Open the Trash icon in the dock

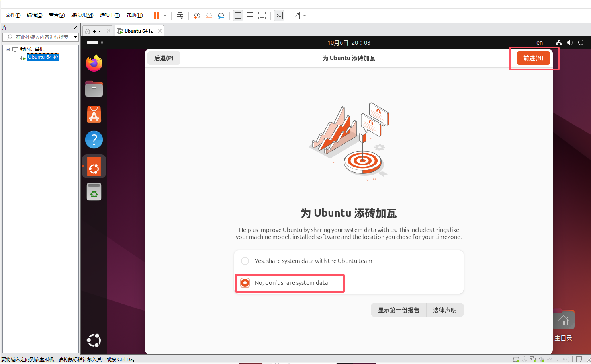(94, 192)
